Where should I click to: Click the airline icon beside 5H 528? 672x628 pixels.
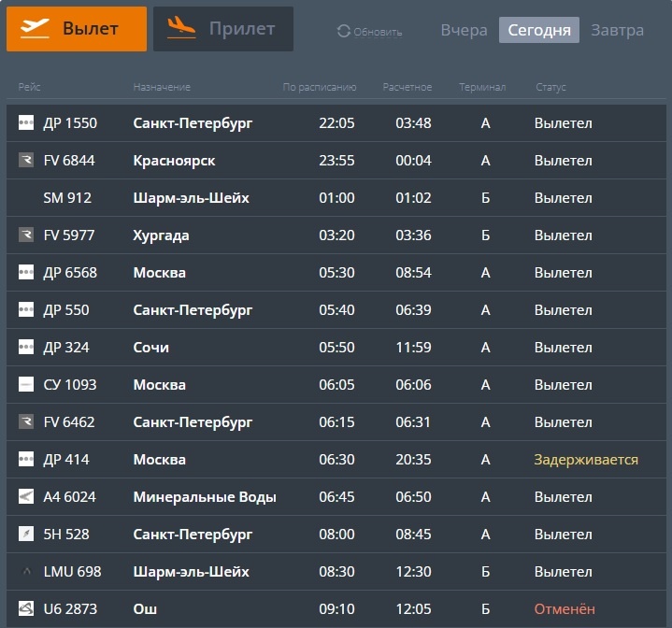[x=26, y=534]
